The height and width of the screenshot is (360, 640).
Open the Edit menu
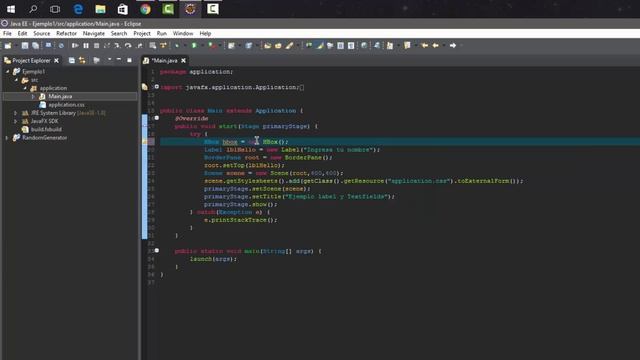pyautogui.click(x=22, y=33)
